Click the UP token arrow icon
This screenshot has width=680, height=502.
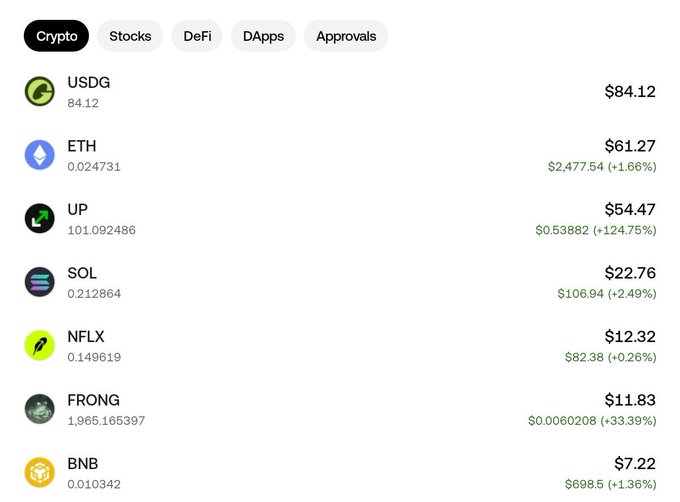click(x=39, y=218)
